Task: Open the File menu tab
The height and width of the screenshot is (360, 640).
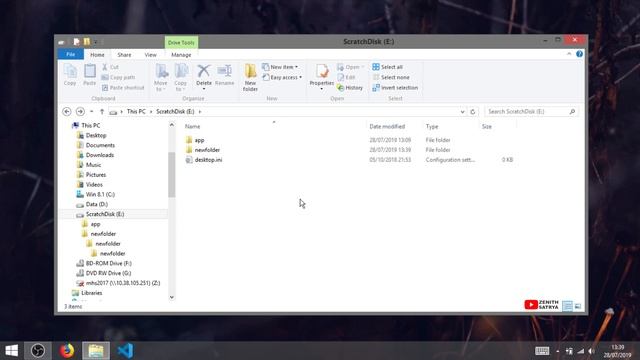Action: point(71,54)
